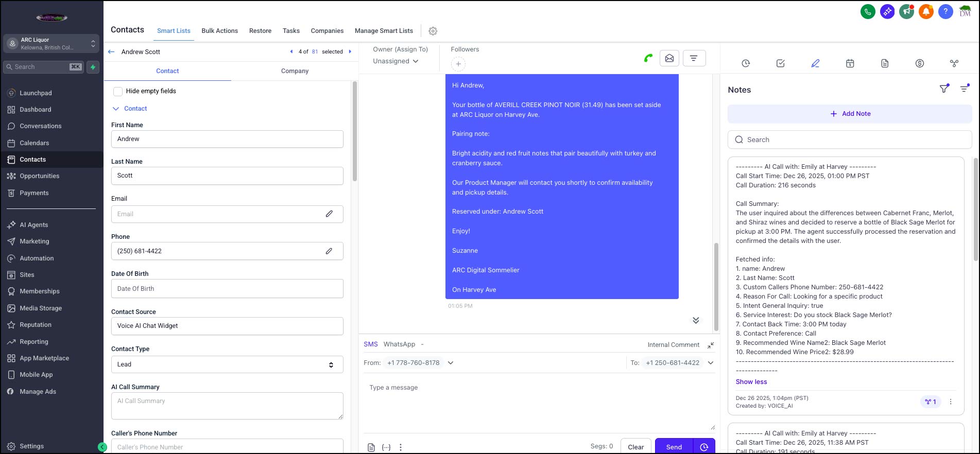Check the Hide empty fields checkbox
Viewport: 980px width, 454px height.
[x=118, y=91]
